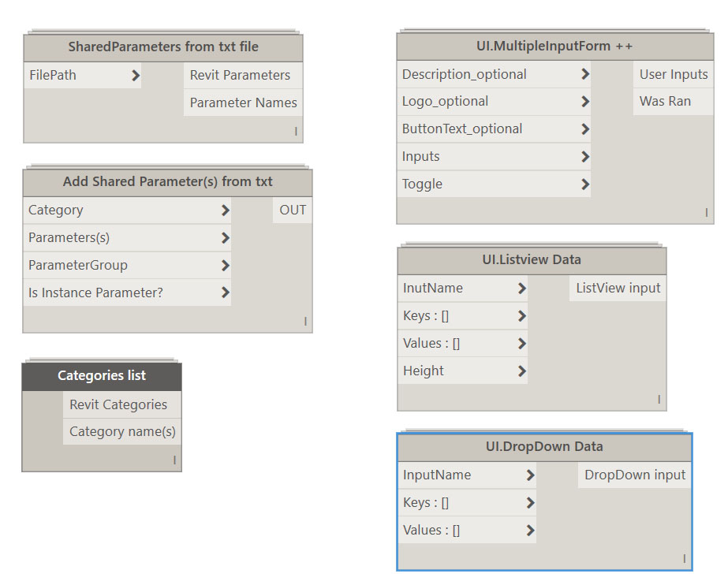Expand the Keys list on UI.DropDown Data
The image size is (728, 585).
tap(532, 502)
